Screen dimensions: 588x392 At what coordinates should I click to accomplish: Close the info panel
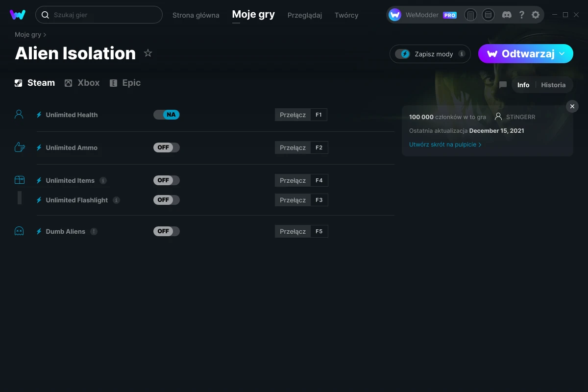572,106
